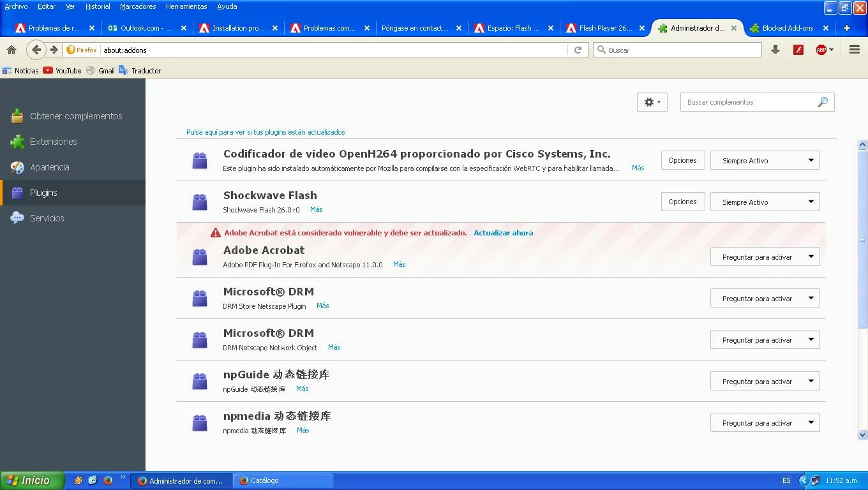Open the Marcadores menu
Screen dimensions: 868x490
pyautogui.click(x=138, y=6)
